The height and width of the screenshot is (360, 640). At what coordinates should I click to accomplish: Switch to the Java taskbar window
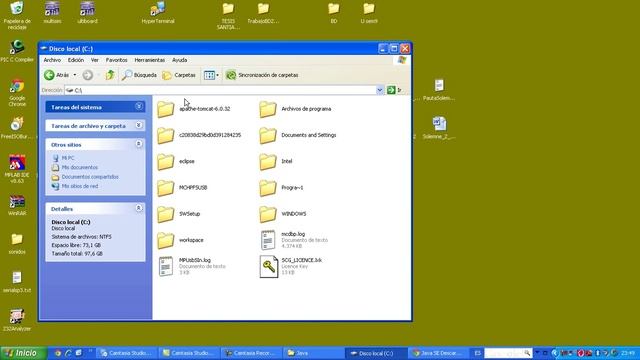coord(313,353)
